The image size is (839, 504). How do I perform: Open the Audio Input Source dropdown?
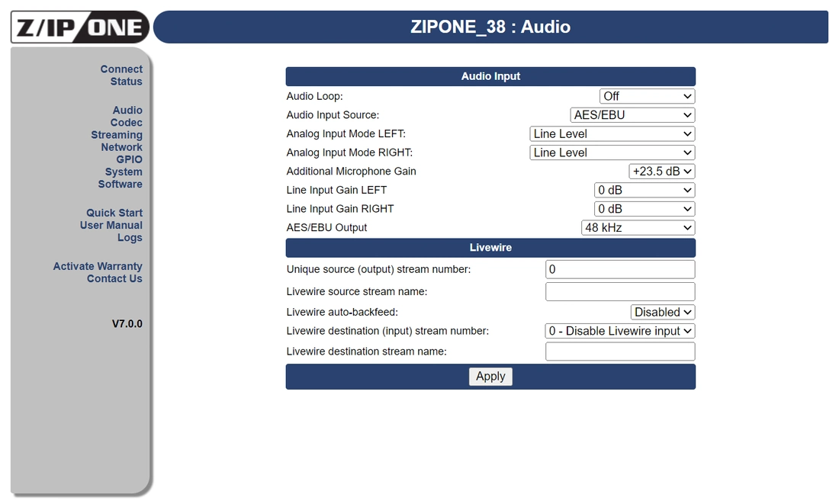pyautogui.click(x=632, y=115)
